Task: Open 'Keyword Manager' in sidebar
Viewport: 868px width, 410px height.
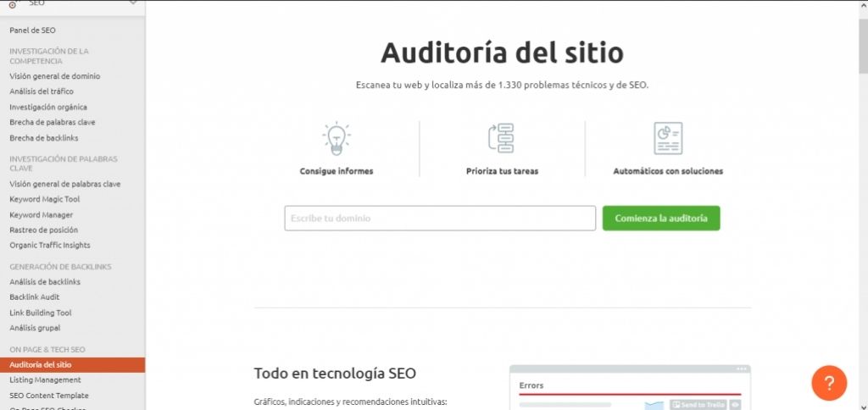Action: [x=41, y=214]
